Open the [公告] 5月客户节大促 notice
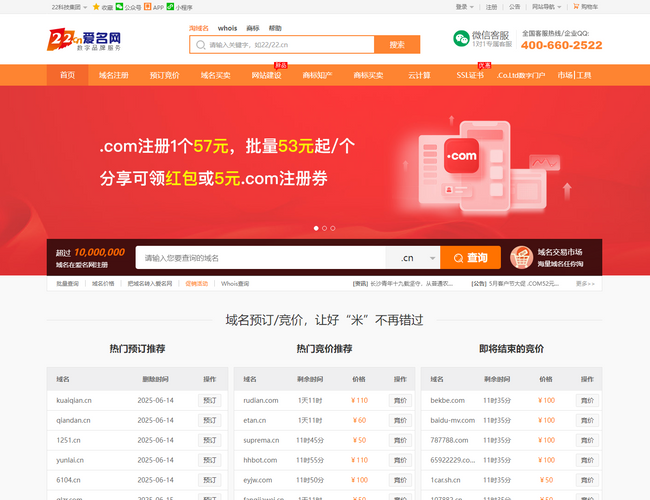The width and height of the screenshot is (650, 500). [x=515, y=284]
